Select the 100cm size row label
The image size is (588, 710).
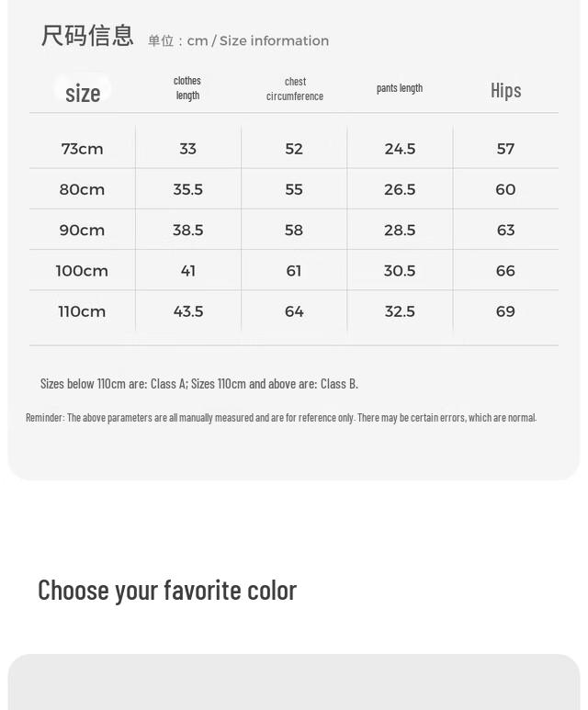coord(83,271)
